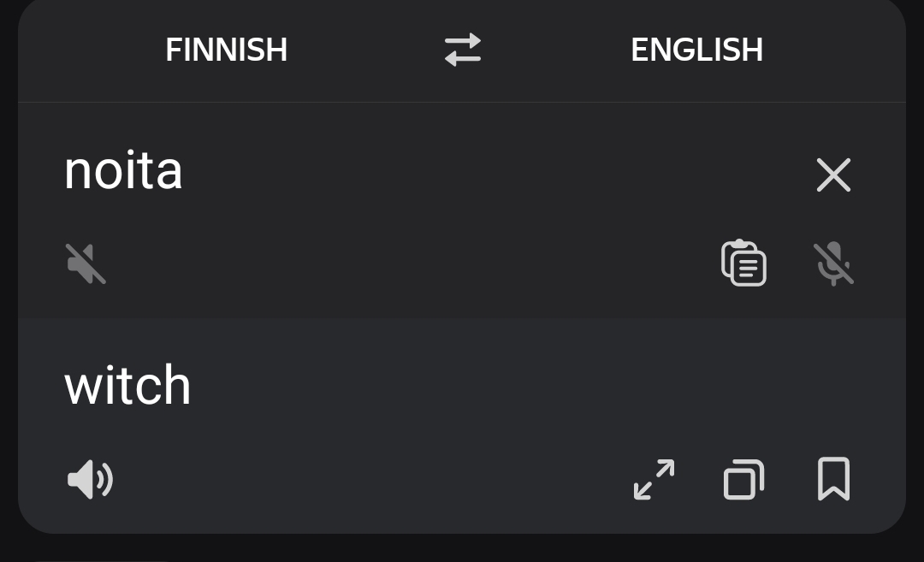The height and width of the screenshot is (562, 924).
Task: Paste clipboard text into source field
Action: pos(743,263)
